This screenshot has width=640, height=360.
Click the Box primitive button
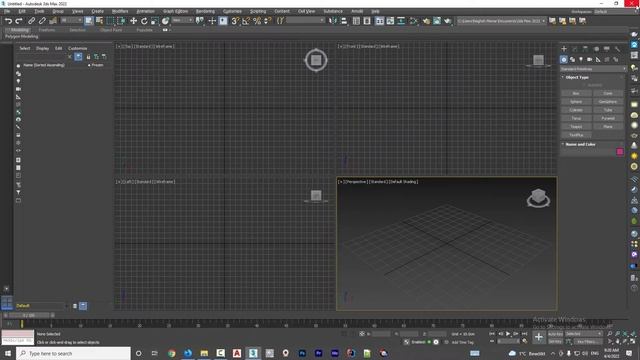click(576, 93)
